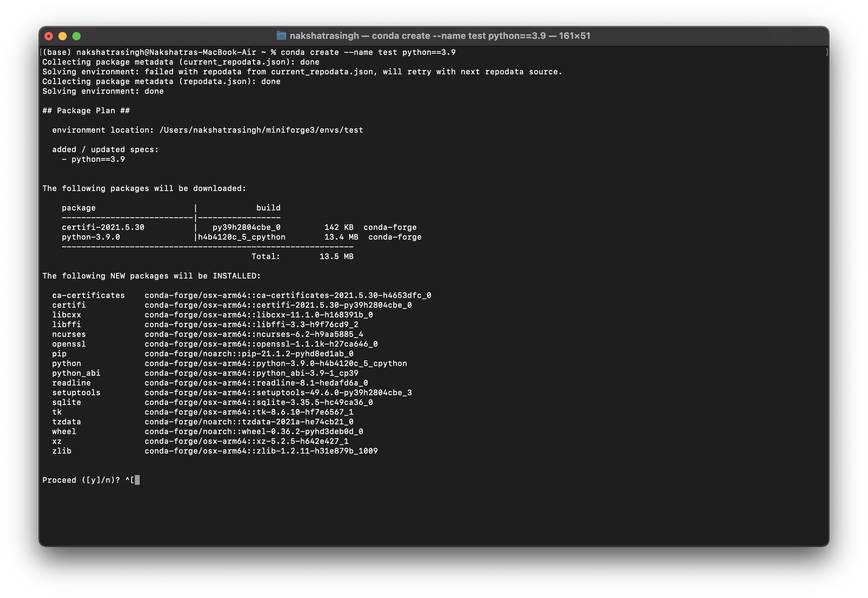This screenshot has width=868, height=598.
Task: Click the blinking terminal cursor
Action: [137, 480]
